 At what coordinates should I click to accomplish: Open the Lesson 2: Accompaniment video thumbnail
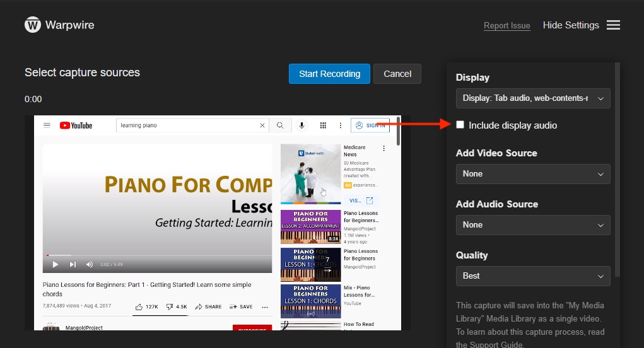[310, 226]
